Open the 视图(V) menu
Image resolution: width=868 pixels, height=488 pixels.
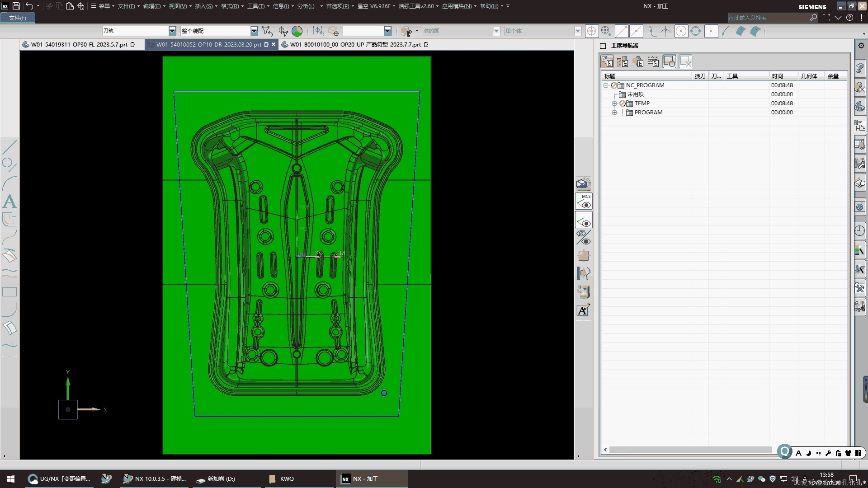[180, 6]
